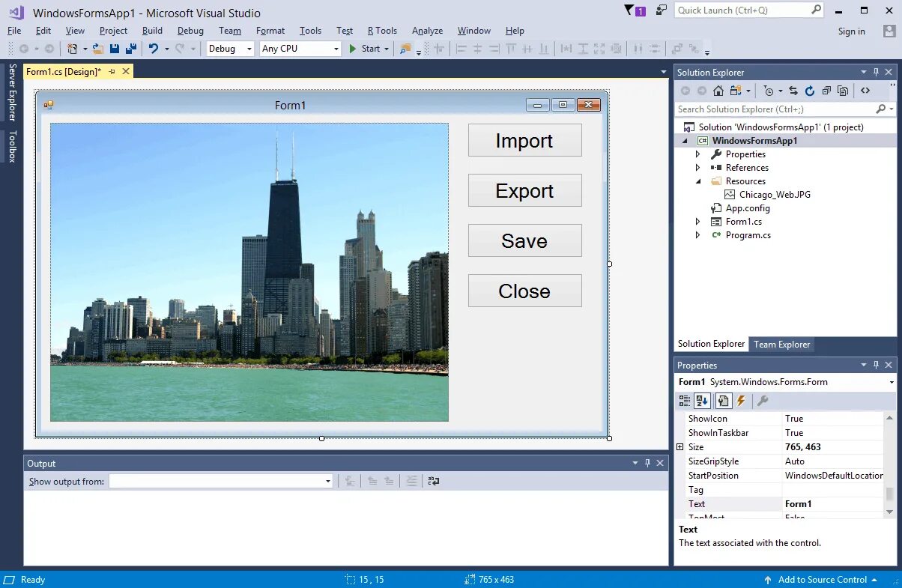Click the Save button on Form1
Image resolution: width=902 pixels, height=588 pixels.
pyautogui.click(x=524, y=240)
